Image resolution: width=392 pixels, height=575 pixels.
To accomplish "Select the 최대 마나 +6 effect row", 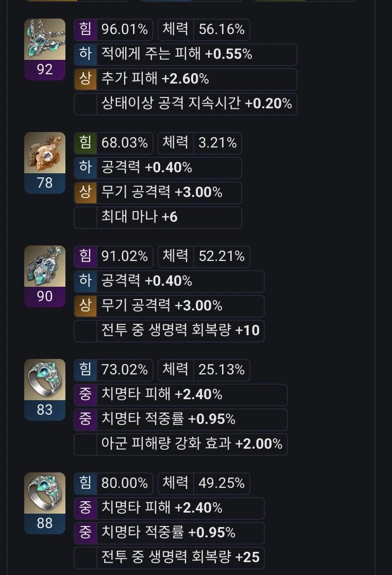I will (158, 217).
